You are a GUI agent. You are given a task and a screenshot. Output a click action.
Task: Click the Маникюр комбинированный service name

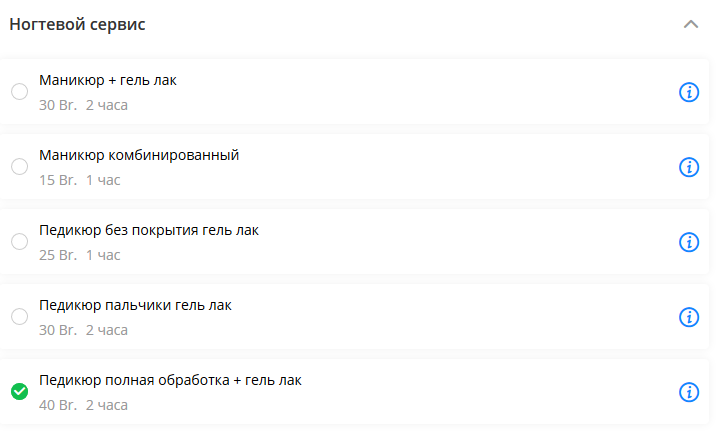(x=139, y=155)
